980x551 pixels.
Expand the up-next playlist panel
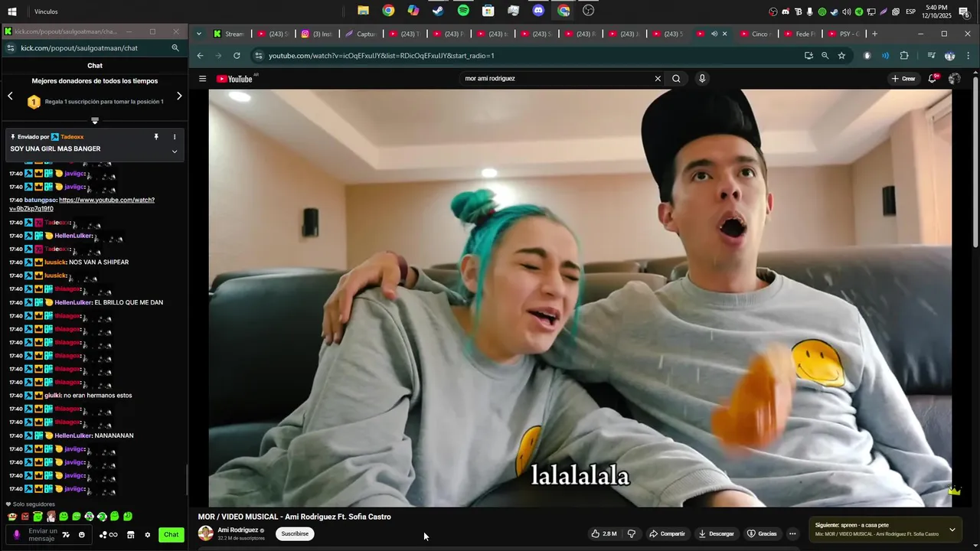coord(952,530)
